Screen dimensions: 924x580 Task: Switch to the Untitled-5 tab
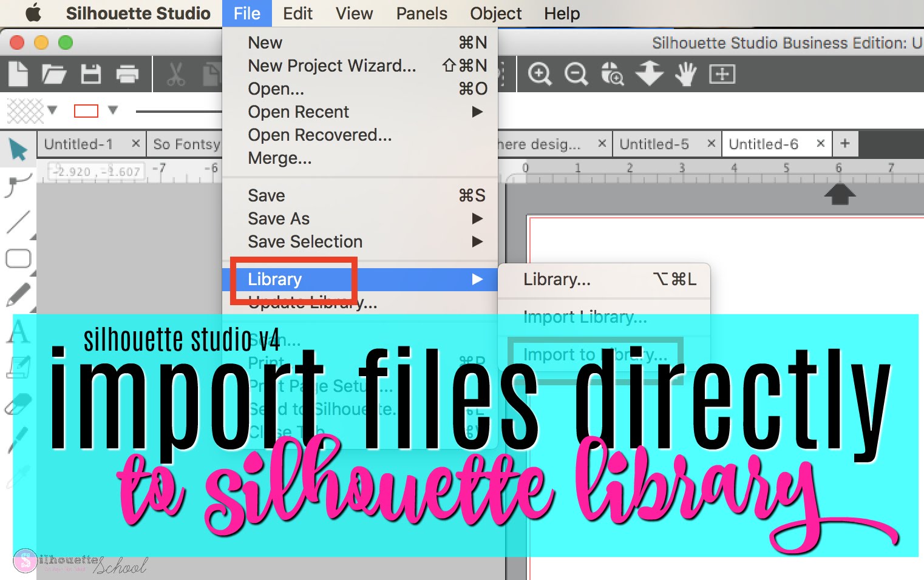(x=654, y=144)
